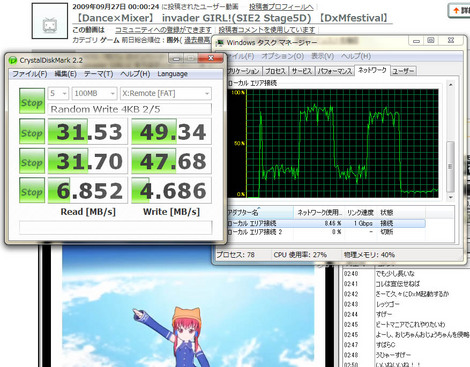This screenshot has height=367, width=470.
Task: Open the 投稿者プロフィールへ link
Action: [x=281, y=6]
